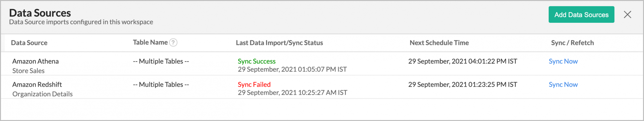The width and height of the screenshot is (644, 121).
Task: Click Multiple Tables in the Amazon Redshift row
Action: 161,84
